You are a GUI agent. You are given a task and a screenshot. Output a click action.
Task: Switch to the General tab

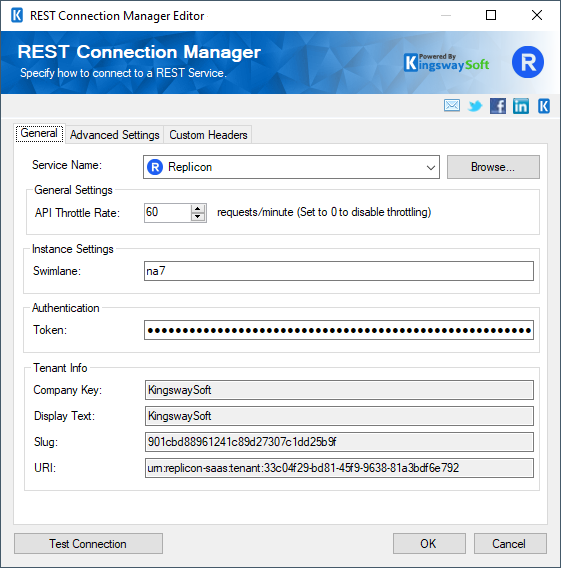(x=39, y=133)
